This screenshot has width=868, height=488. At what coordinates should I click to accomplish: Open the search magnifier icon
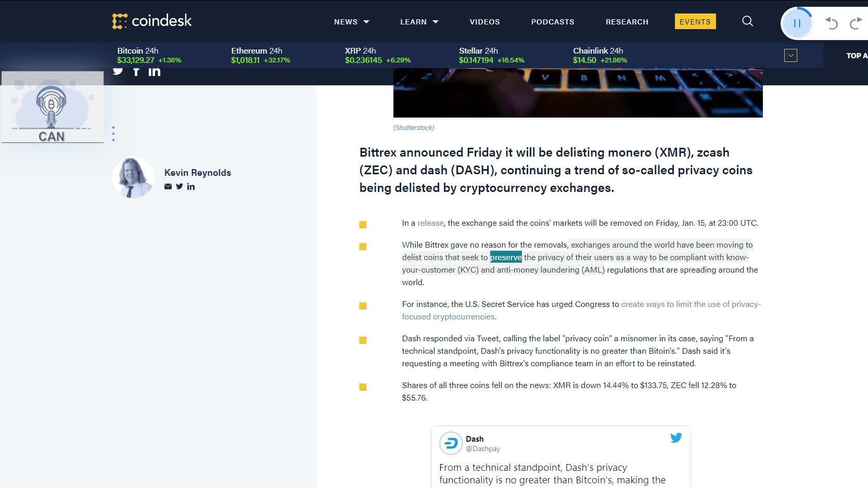pos(747,21)
